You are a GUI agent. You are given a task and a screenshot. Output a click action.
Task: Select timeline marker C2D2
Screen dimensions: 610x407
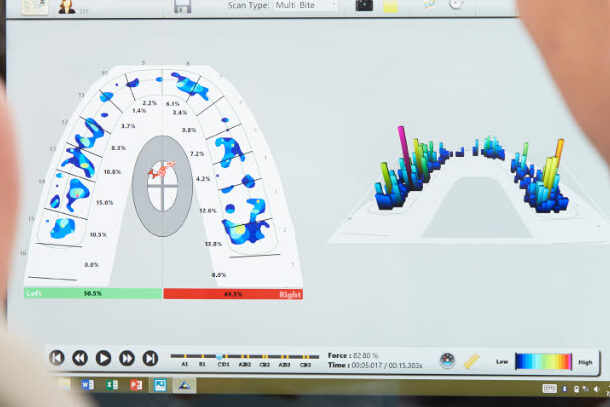point(265,365)
